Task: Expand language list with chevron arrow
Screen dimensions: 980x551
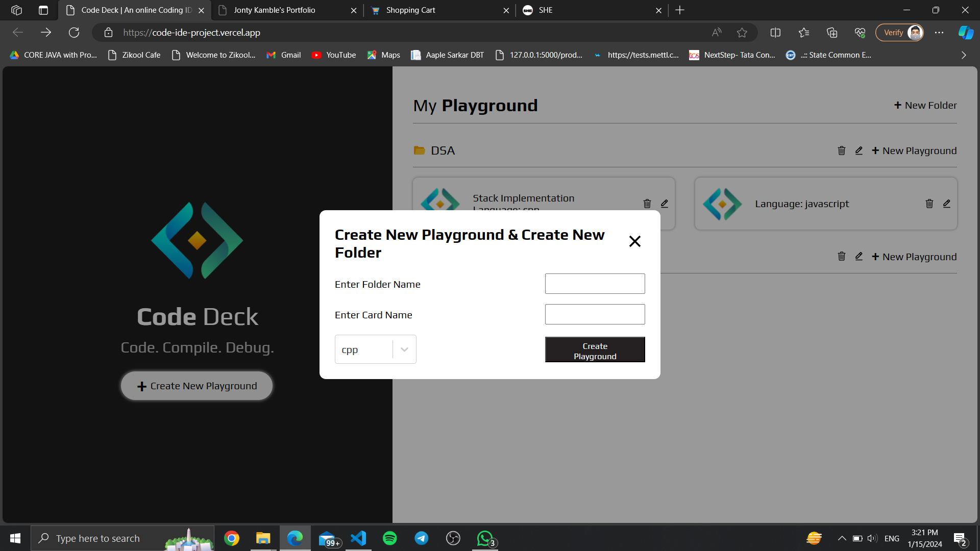Action: (x=404, y=349)
